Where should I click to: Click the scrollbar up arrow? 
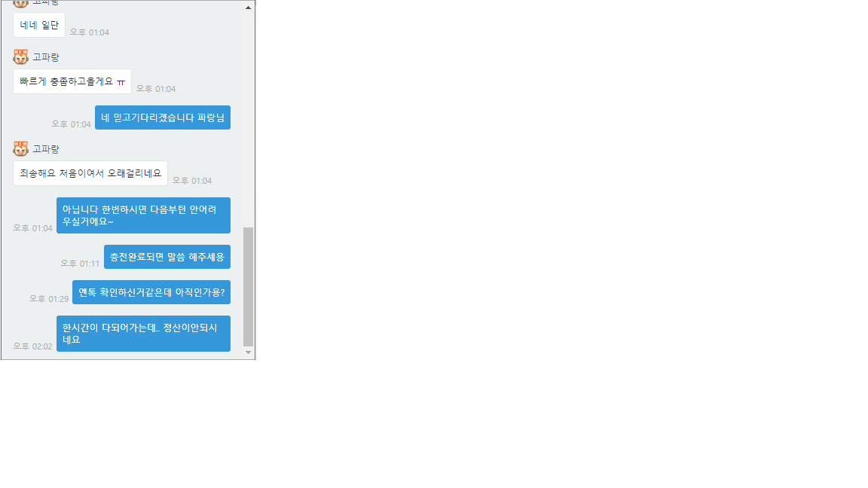coord(248,8)
